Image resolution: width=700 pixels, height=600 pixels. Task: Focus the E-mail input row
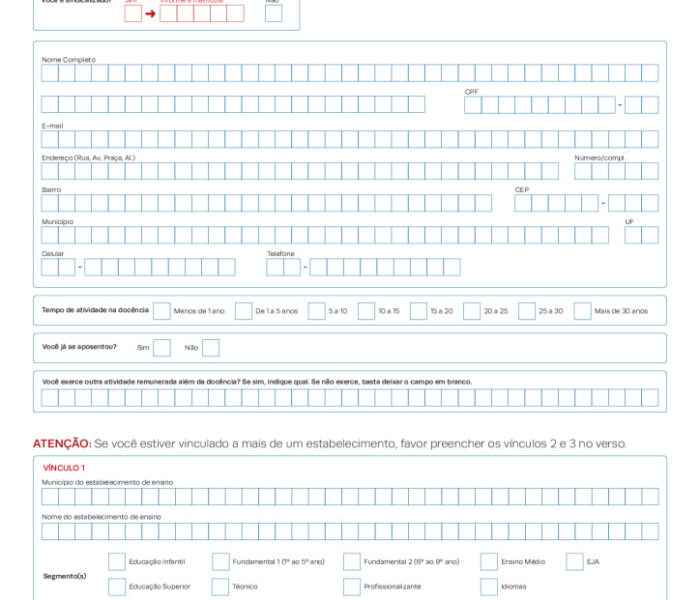(350, 139)
